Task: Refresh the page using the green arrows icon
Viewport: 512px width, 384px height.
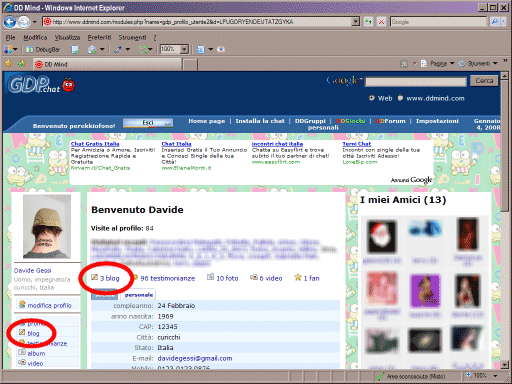Action: tap(368, 22)
